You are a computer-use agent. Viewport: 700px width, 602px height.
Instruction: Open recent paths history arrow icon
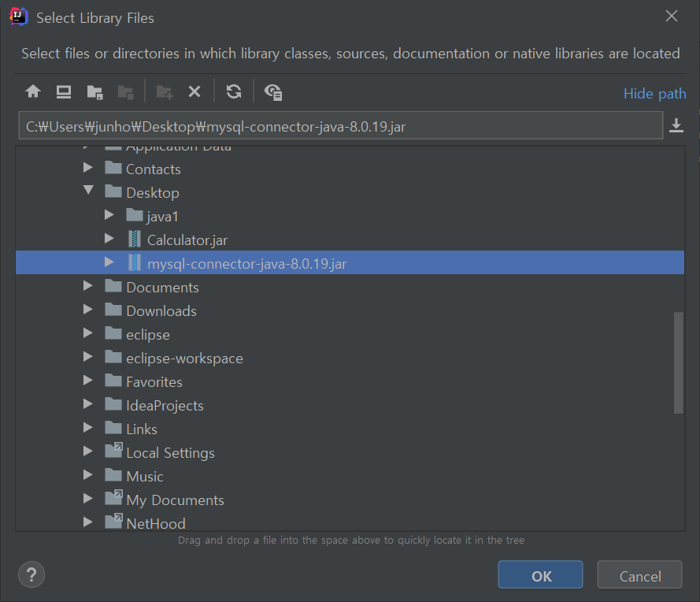point(676,125)
